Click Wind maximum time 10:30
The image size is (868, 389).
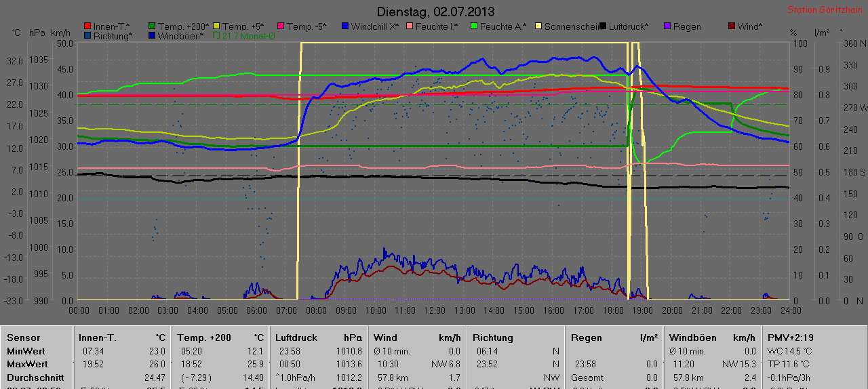tap(389, 364)
